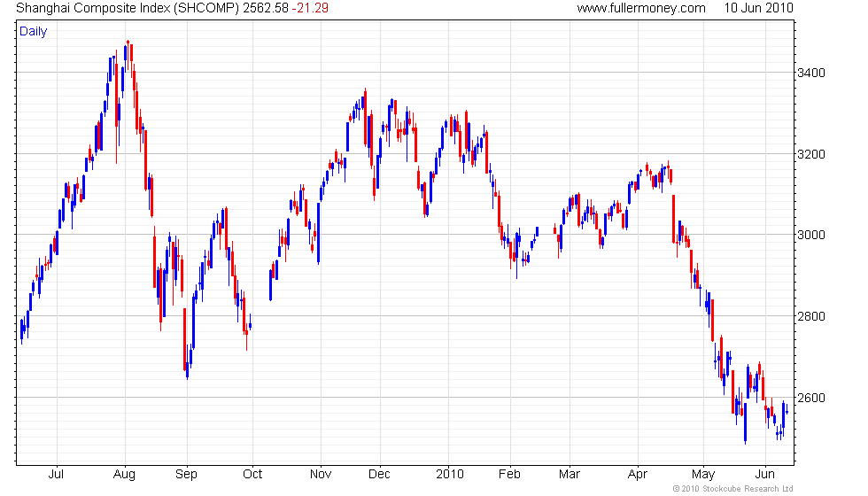The height and width of the screenshot is (496, 868).
Task: Click the red change value -21.29
Action: [310, 8]
